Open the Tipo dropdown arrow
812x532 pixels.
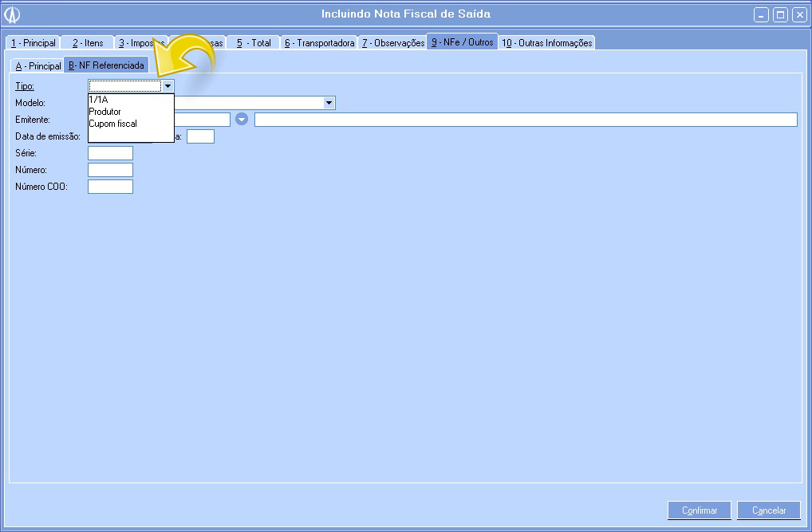[x=168, y=85]
